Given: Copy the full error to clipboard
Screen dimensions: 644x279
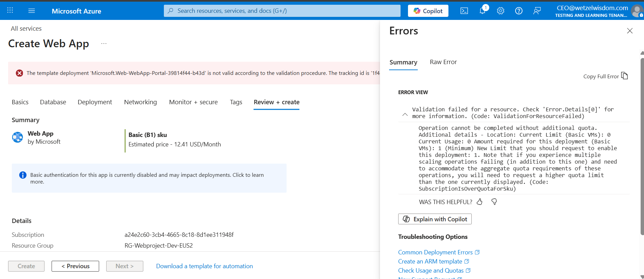Looking at the screenshot, I should (x=624, y=76).
